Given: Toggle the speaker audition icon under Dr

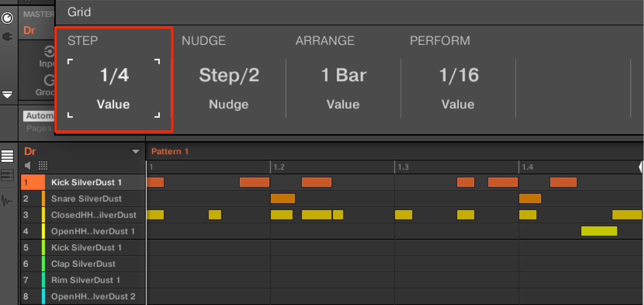Looking at the screenshot, I should click(x=27, y=165).
